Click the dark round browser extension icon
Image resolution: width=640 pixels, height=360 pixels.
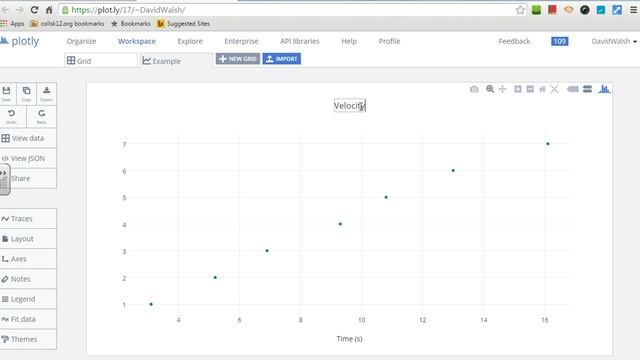tap(584, 10)
